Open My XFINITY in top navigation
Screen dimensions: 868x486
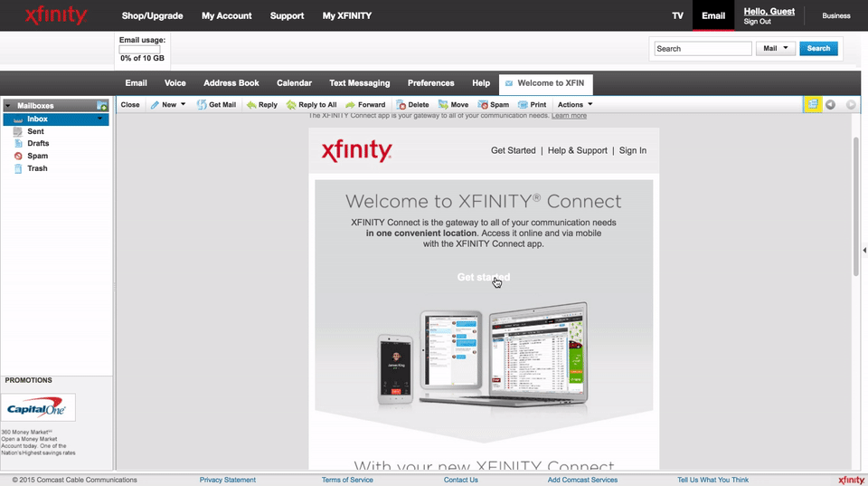click(x=347, y=15)
